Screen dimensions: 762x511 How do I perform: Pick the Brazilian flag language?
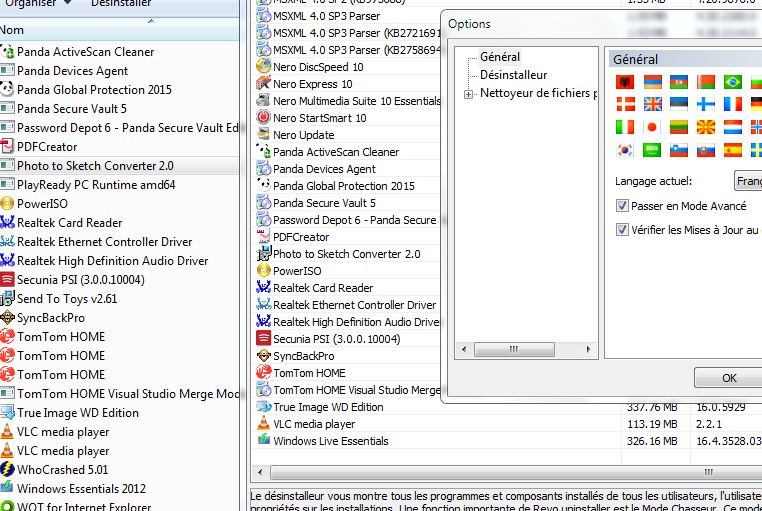point(732,82)
